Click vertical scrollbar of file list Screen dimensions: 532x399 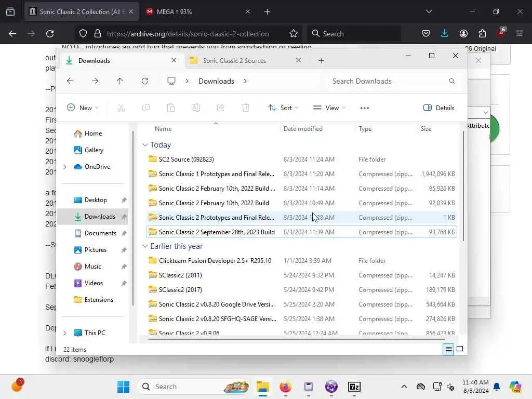click(x=463, y=187)
